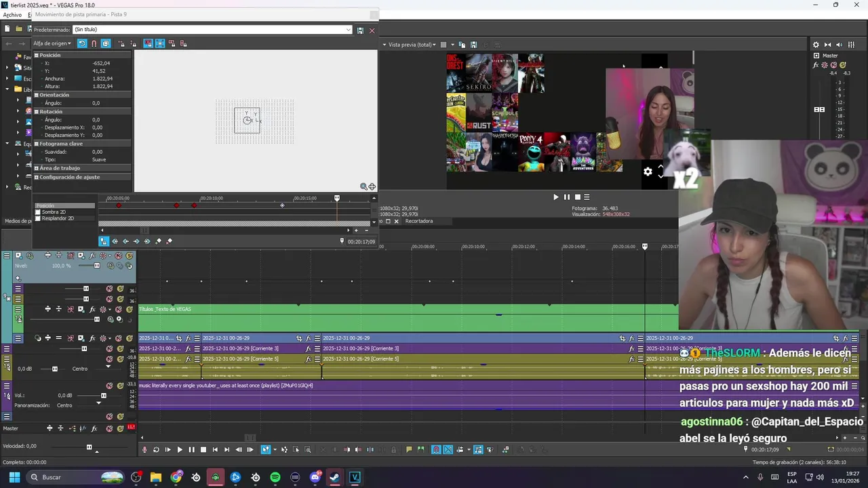Screen dimensions: 868x488
Task: Select the zoom magnifier tool in motion workspace
Action: coord(363,186)
